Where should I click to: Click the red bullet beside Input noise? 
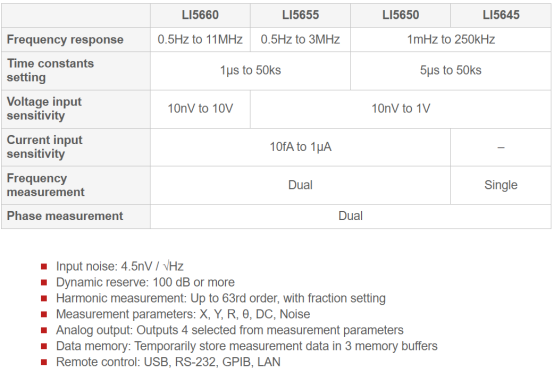pyautogui.click(x=44, y=266)
